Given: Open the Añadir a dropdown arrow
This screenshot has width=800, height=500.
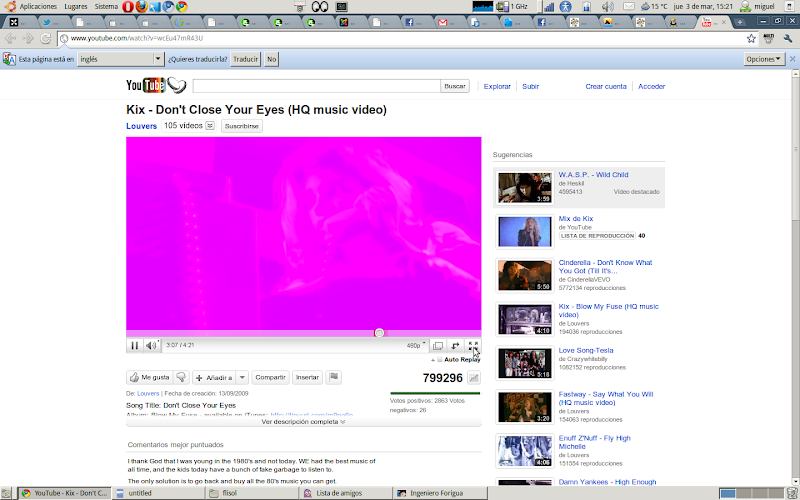Looking at the screenshot, I should coord(242,378).
